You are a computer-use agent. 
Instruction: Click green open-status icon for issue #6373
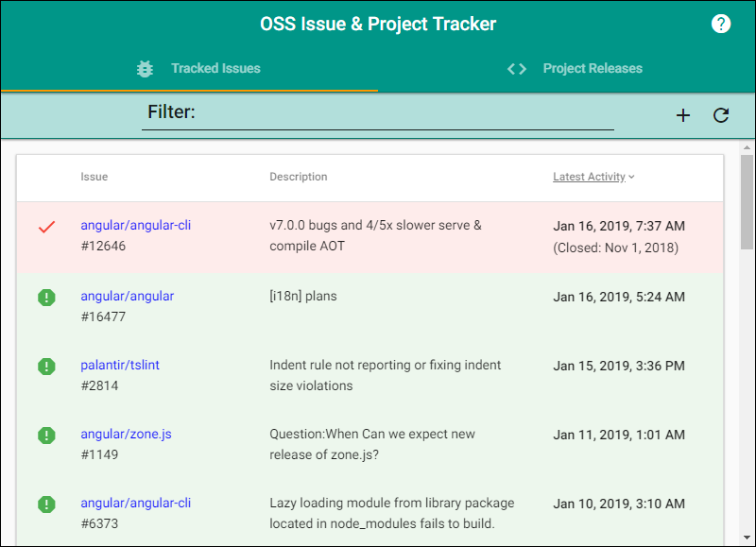[x=46, y=504]
